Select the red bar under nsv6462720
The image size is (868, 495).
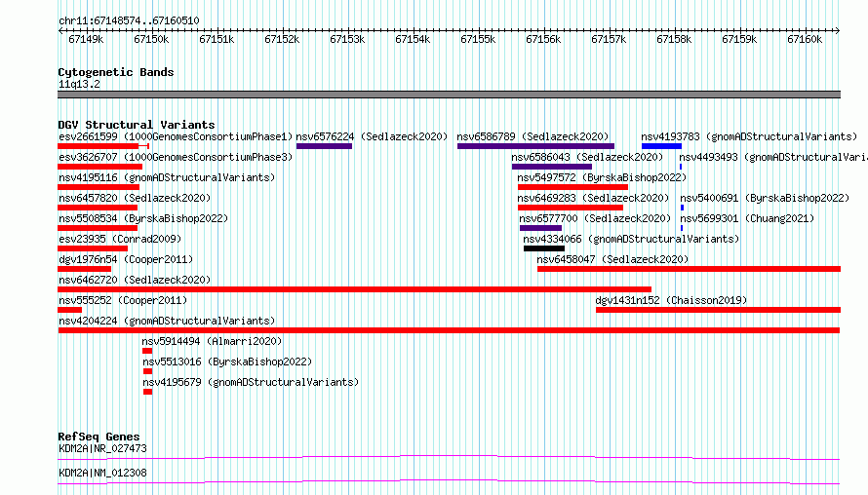354,289
